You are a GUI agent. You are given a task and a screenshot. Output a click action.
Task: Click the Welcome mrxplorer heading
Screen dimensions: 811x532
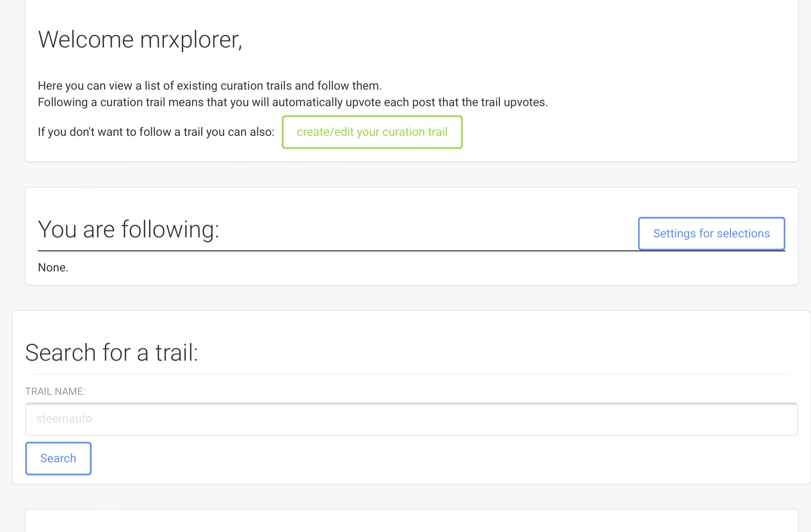[x=140, y=40]
